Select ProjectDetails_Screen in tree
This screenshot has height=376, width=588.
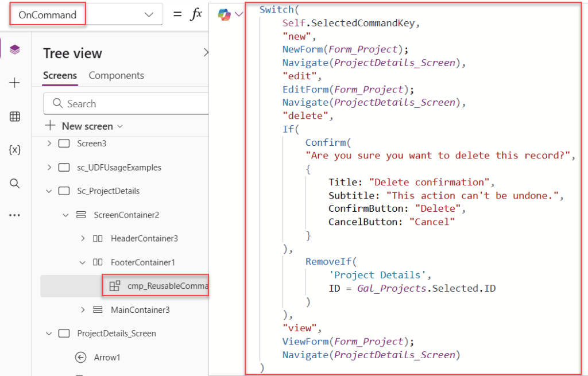[x=117, y=334]
